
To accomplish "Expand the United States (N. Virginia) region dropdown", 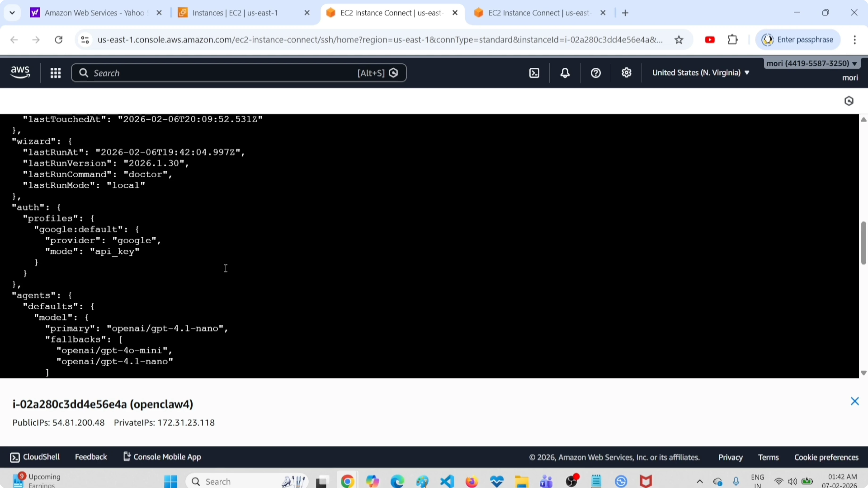I will pos(701,73).
